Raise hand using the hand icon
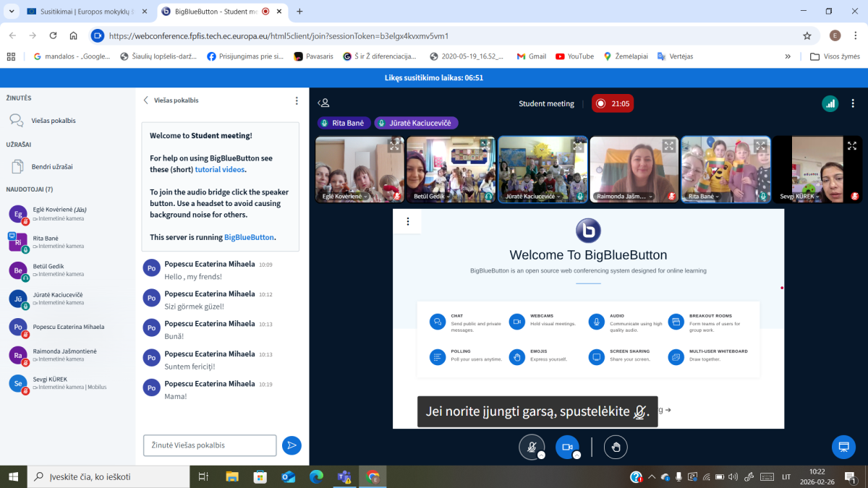The width and height of the screenshot is (868, 488). click(616, 447)
